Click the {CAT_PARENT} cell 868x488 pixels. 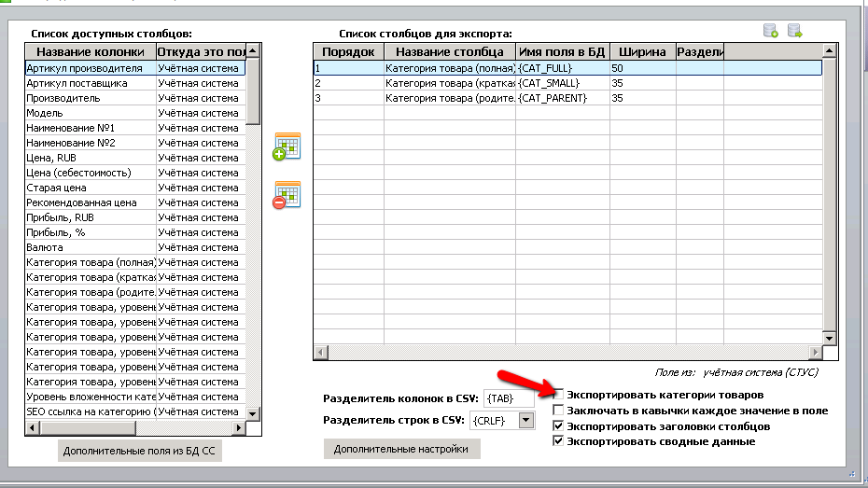pyautogui.click(x=563, y=98)
